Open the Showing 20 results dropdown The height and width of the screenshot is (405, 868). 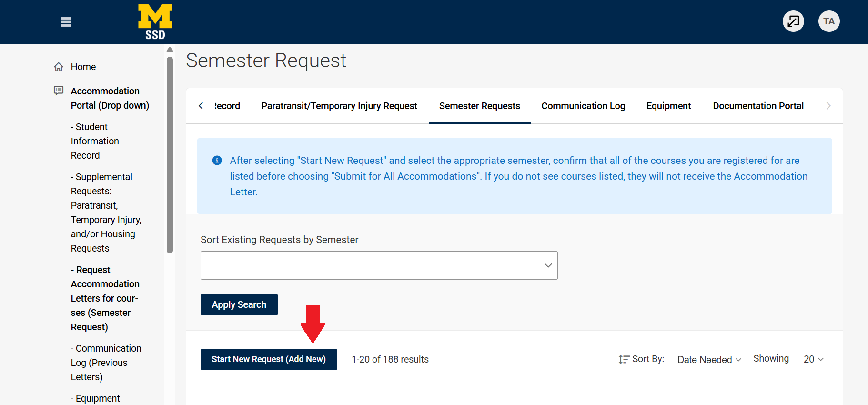[814, 359]
